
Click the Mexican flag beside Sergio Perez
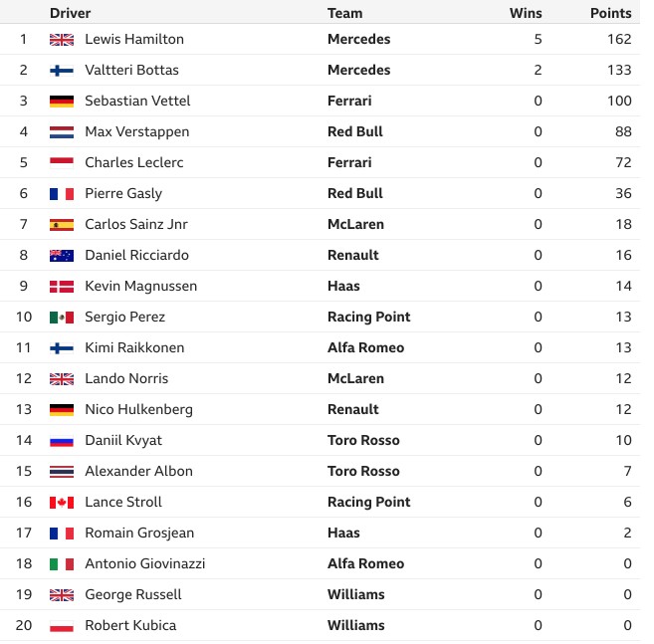click(62, 318)
